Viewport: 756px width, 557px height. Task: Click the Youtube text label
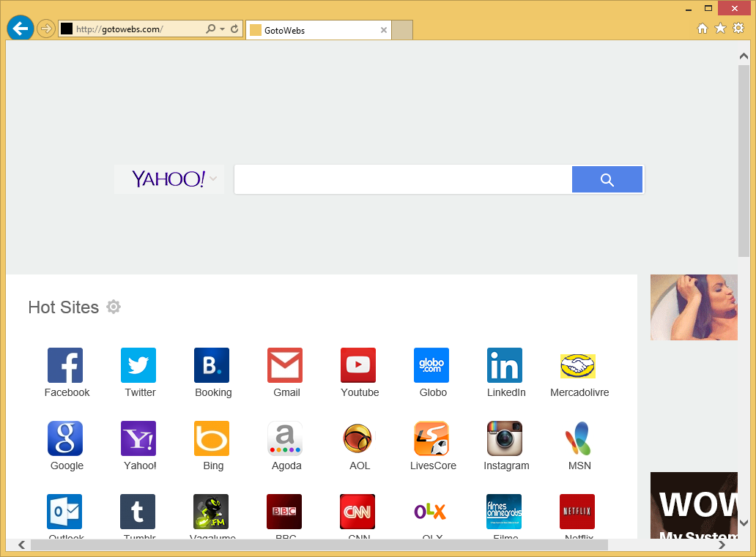pos(360,393)
